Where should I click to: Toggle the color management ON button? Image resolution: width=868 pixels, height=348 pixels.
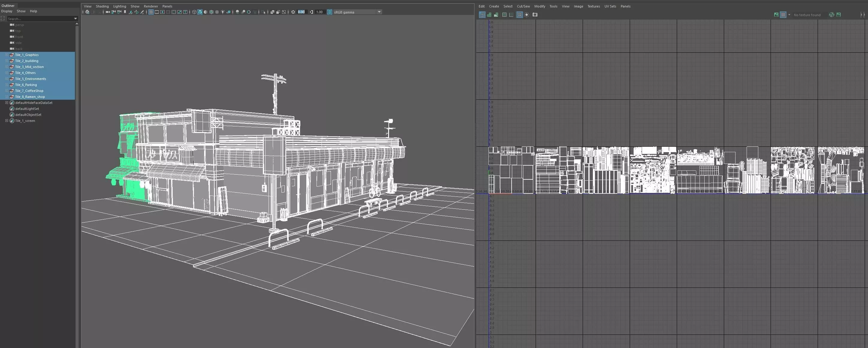coord(329,12)
